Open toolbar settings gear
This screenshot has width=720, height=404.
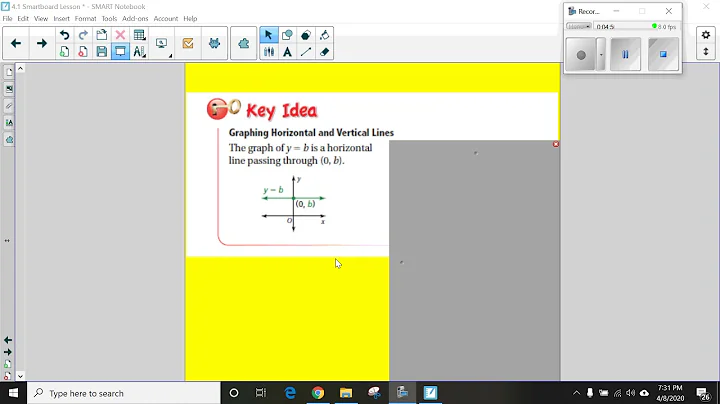coord(706,35)
